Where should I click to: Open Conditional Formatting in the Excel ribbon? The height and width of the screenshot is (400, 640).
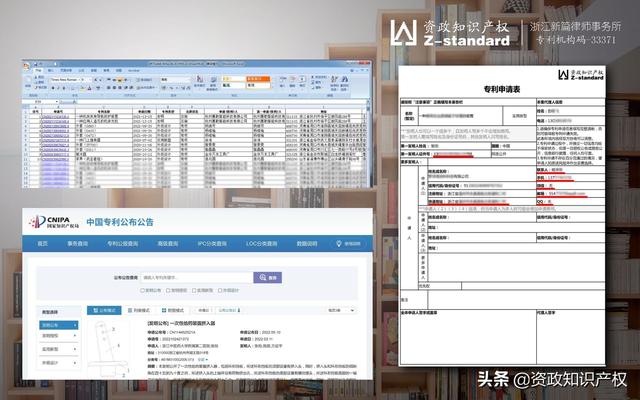(200, 82)
